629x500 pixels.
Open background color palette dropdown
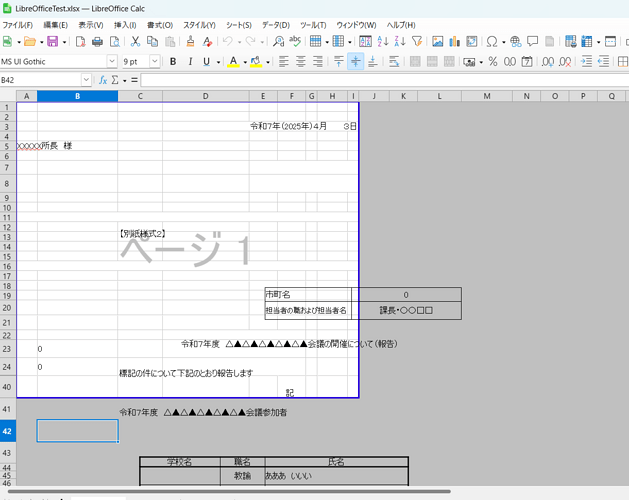(268, 62)
